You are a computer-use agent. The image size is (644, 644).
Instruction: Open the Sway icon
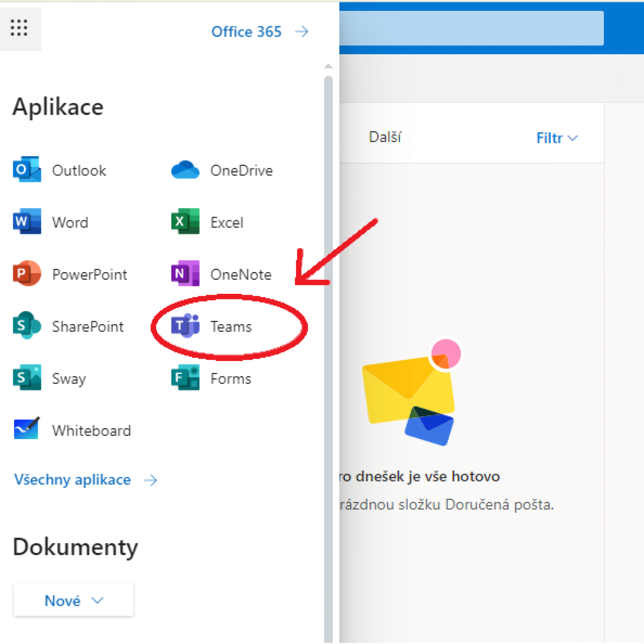[x=27, y=378]
